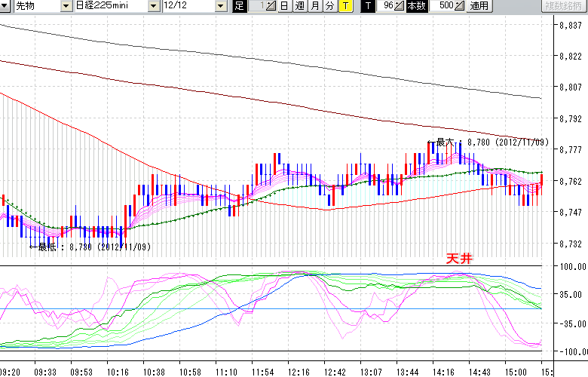The height and width of the screenshot is (377, 588).
Task: Click the 複数銘柄 multiple symbols button
Action: (x=563, y=6)
